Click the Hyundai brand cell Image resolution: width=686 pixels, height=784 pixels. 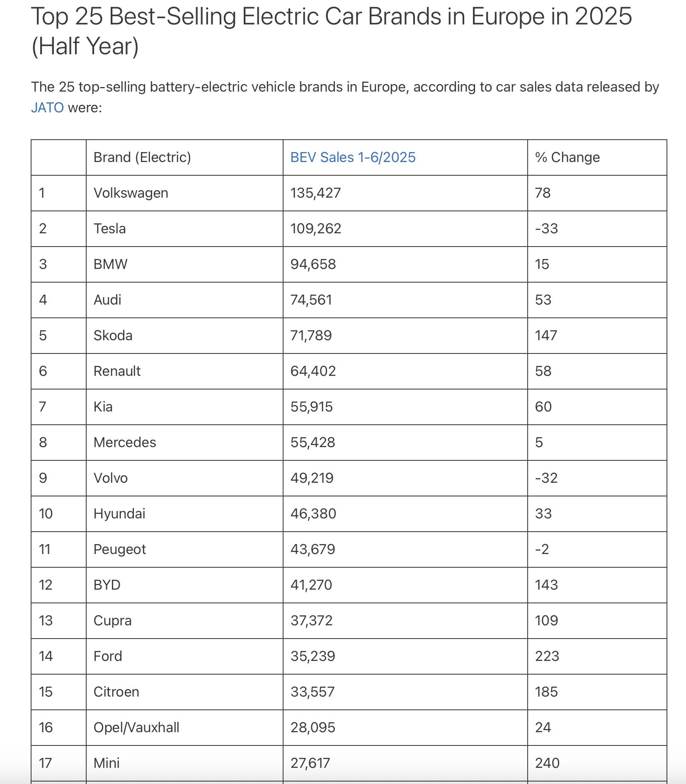tap(119, 514)
